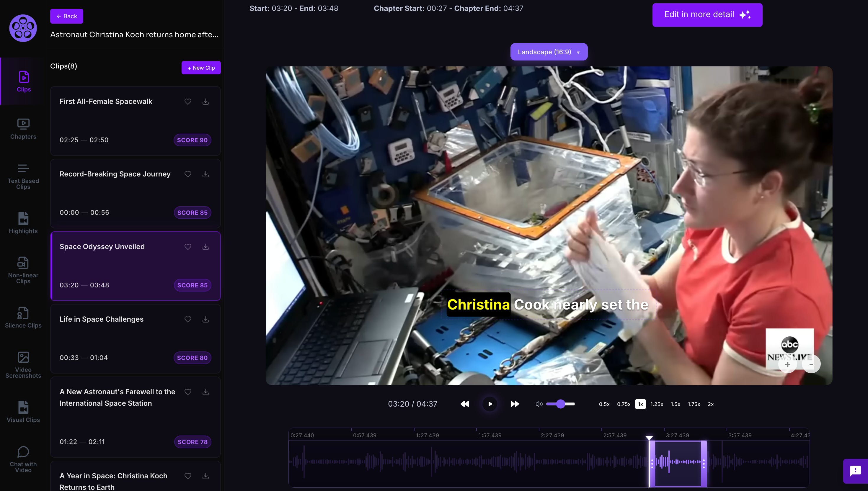Image resolution: width=868 pixels, height=491 pixels.
Task: Set playback speed to 0.75x
Action: pyautogui.click(x=624, y=404)
